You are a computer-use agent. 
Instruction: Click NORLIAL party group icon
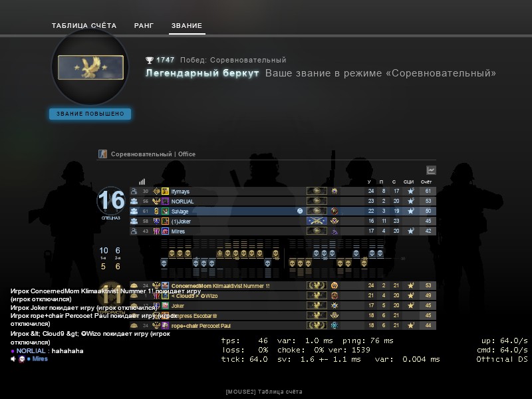pos(134,201)
